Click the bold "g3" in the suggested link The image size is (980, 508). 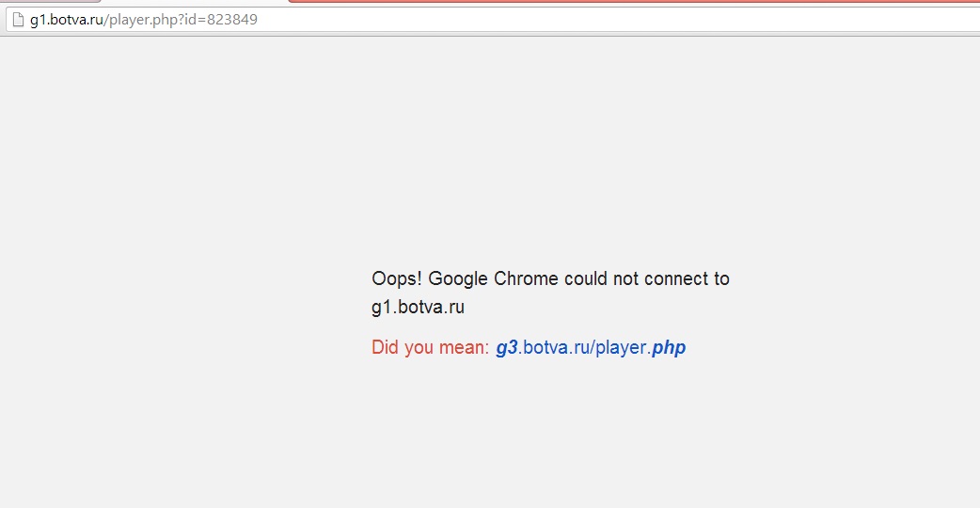tap(507, 348)
